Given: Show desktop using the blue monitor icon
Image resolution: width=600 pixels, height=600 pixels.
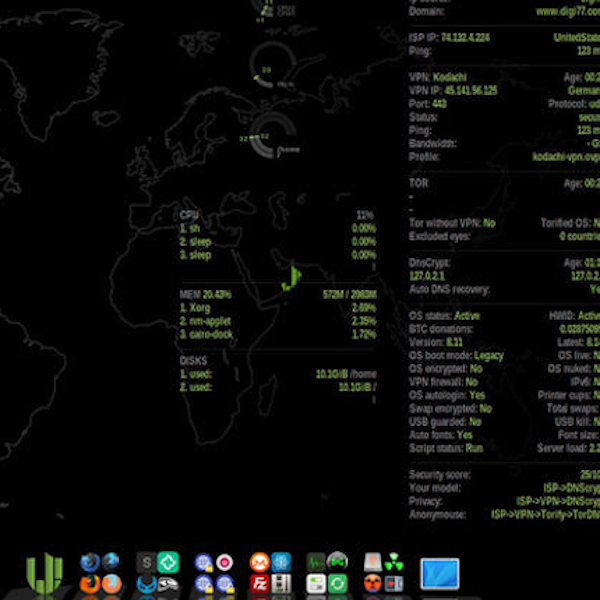Looking at the screenshot, I should 439,574.
